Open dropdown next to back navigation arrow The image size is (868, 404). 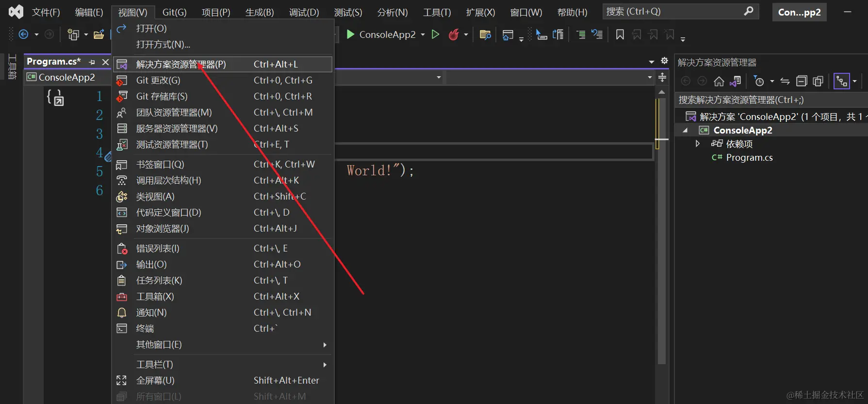pyautogui.click(x=36, y=35)
